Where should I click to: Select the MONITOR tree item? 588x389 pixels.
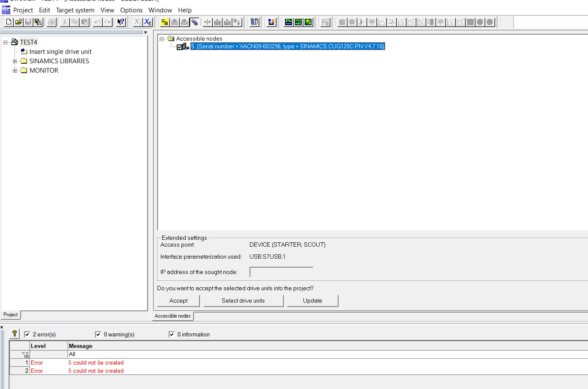pyautogui.click(x=44, y=71)
